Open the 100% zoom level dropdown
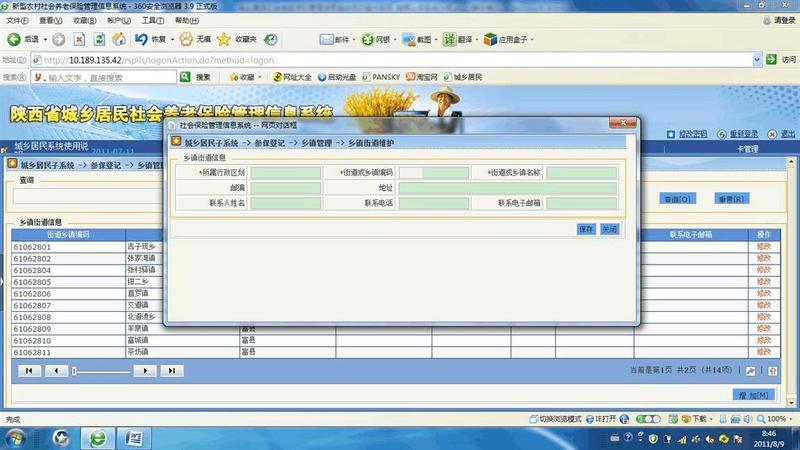This screenshot has width=800, height=450. 790,419
